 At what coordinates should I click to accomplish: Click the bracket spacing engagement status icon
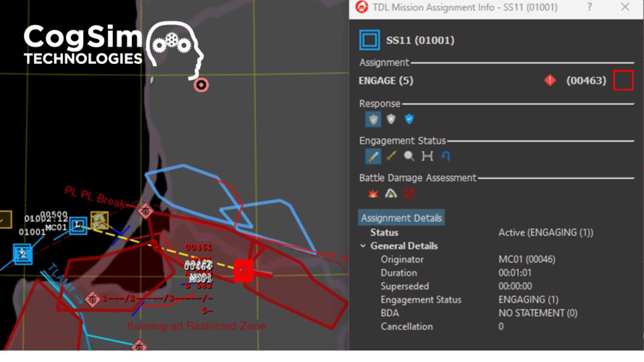click(x=427, y=156)
